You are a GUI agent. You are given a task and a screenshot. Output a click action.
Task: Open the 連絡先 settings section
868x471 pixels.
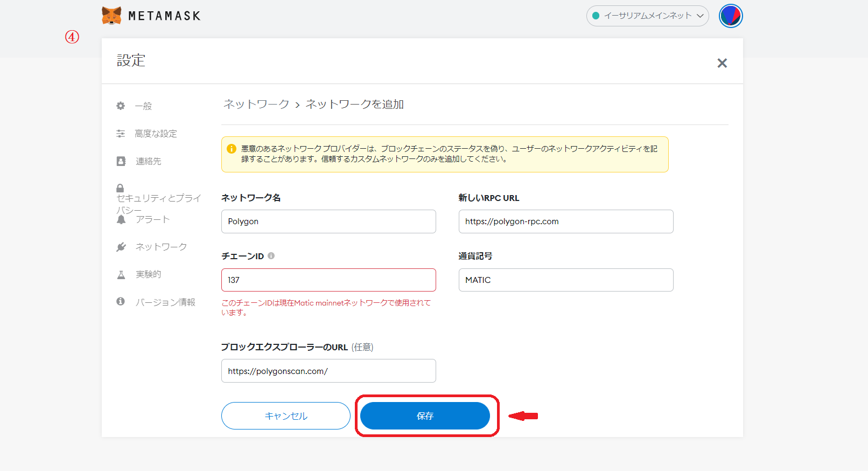coord(149,161)
